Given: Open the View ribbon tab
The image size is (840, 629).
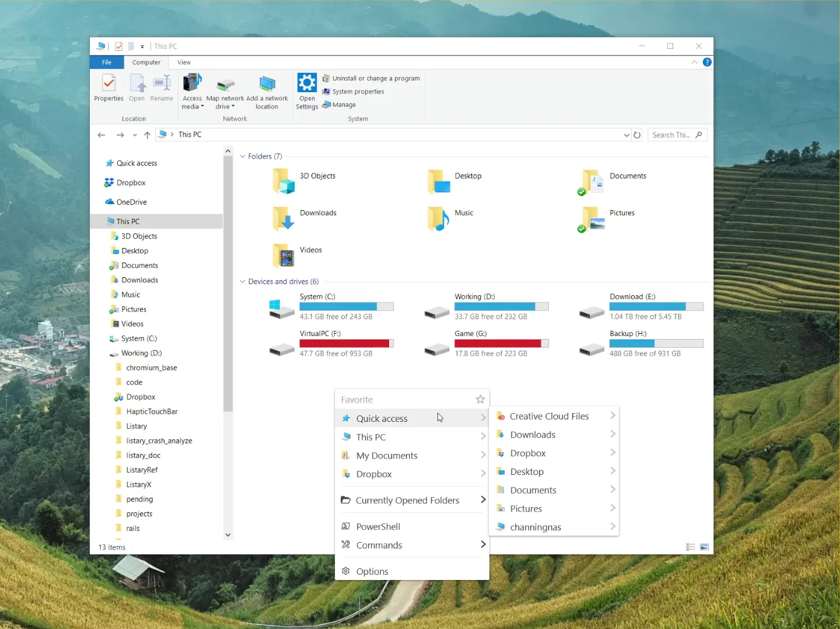Looking at the screenshot, I should [x=184, y=62].
